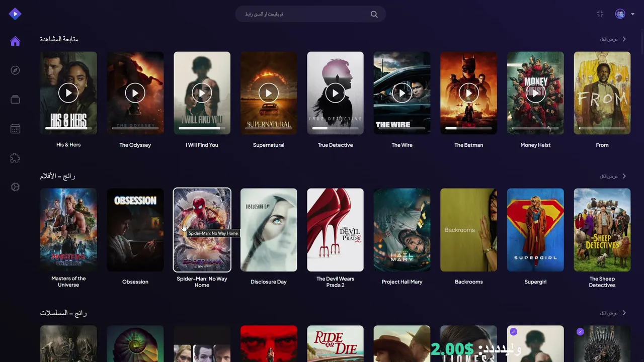644x362 pixels.
Task: Open the Spider-Man: No Way Home poster
Action: (202, 230)
